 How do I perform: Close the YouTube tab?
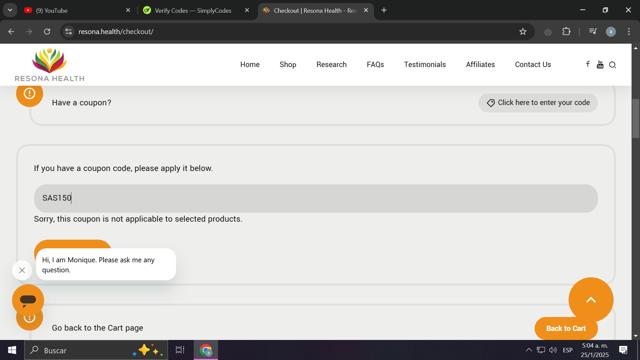pos(128,10)
